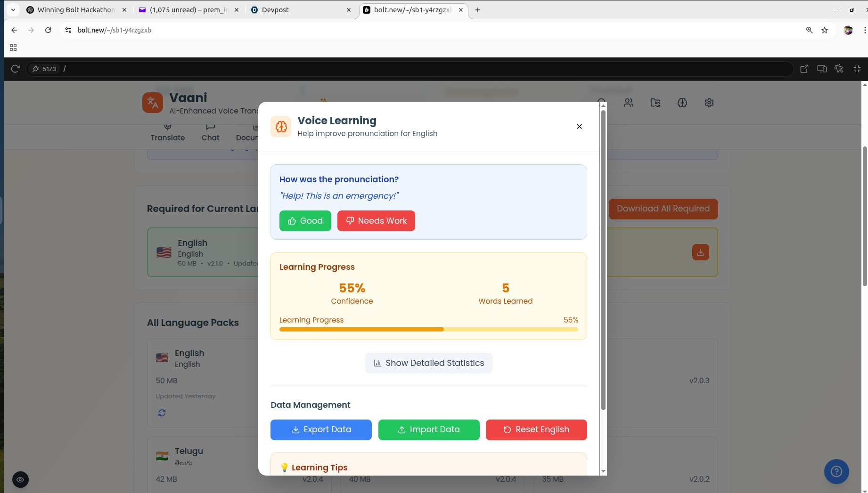
Task: Click the "Updated Yesterday" text
Action: click(x=186, y=396)
